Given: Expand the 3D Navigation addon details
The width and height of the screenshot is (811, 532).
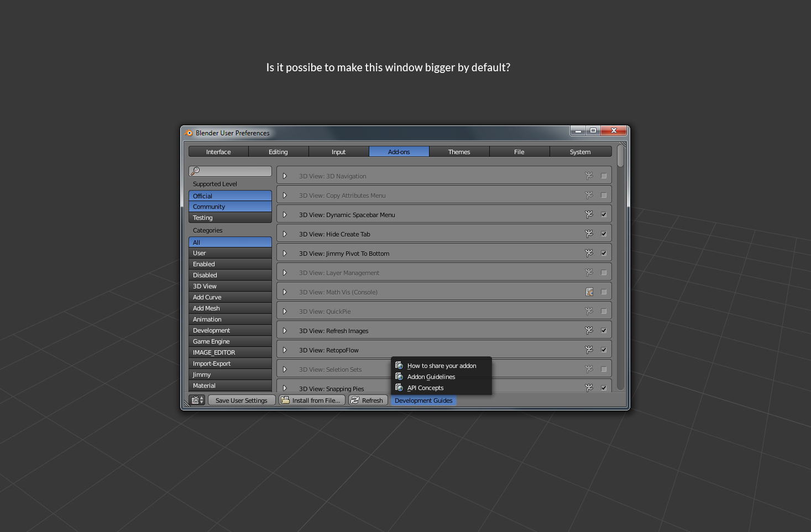Looking at the screenshot, I should [285, 176].
